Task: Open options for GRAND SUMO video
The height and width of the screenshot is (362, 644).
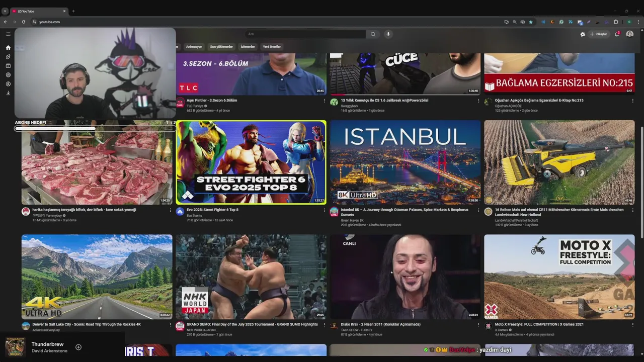Action: pos(325,325)
